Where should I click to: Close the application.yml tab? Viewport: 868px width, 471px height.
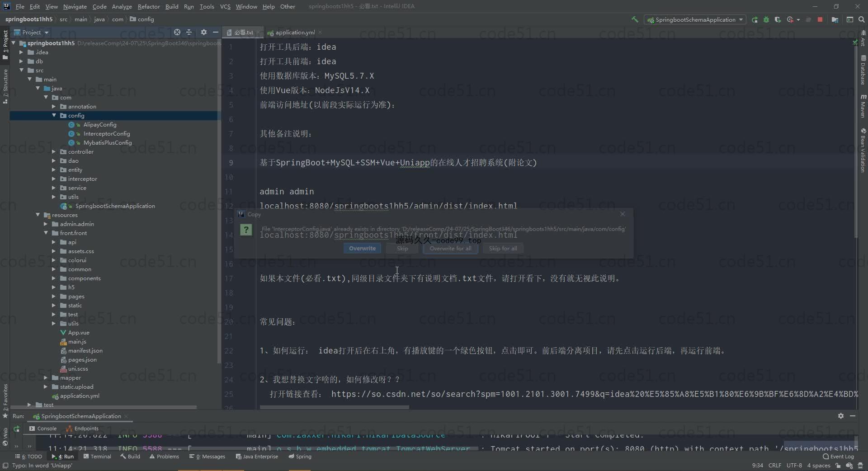(320, 32)
